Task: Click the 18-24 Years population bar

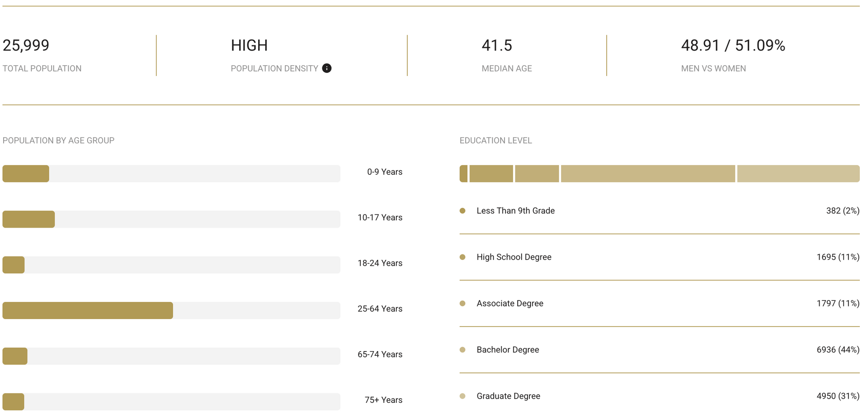Action: [x=171, y=265]
